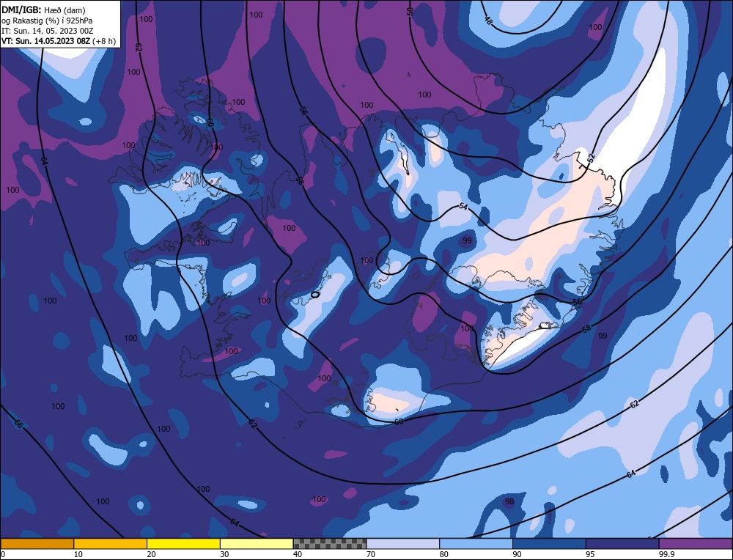Click the '50' contour label

410,12
